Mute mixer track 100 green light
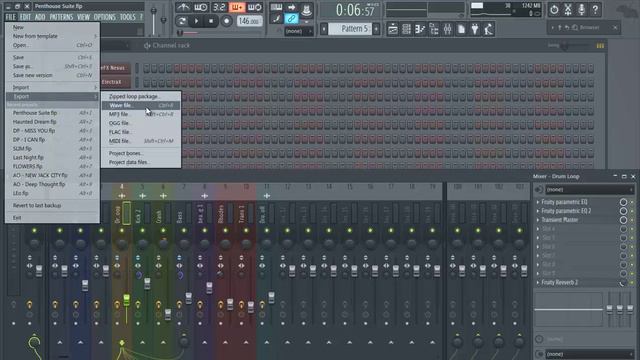The image size is (640, 360). (x=457, y=231)
